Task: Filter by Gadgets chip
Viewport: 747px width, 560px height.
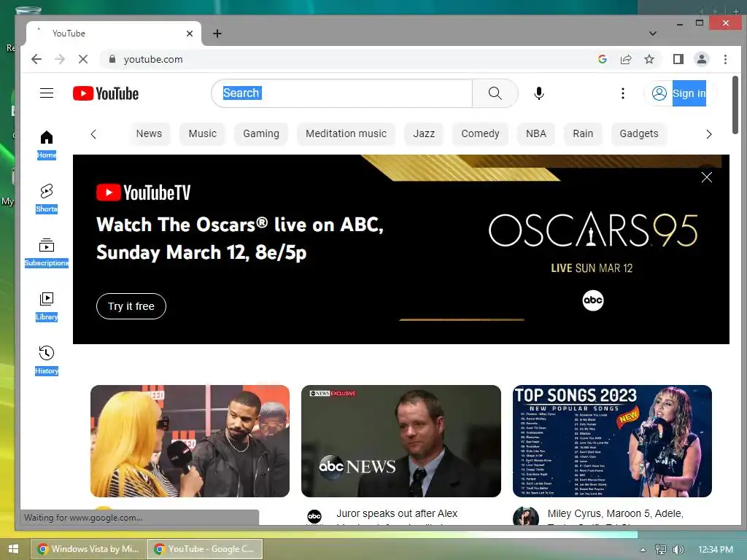Action: (639, 134)
